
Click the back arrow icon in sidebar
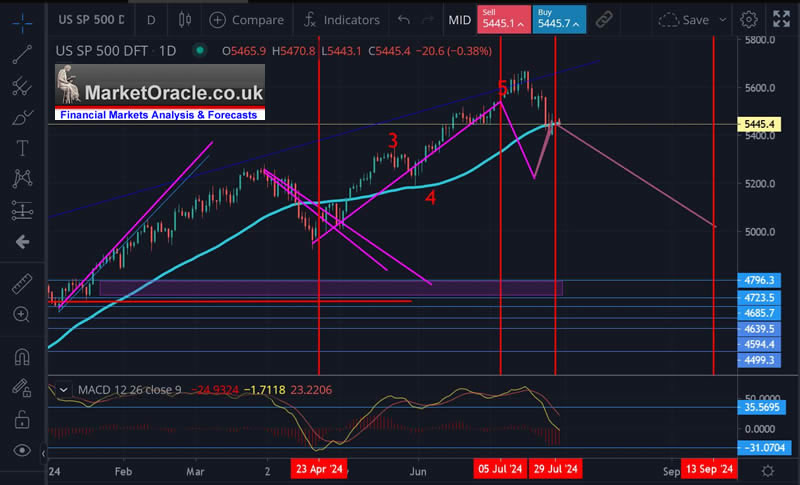pyautogui.click(x=22, y=241)
